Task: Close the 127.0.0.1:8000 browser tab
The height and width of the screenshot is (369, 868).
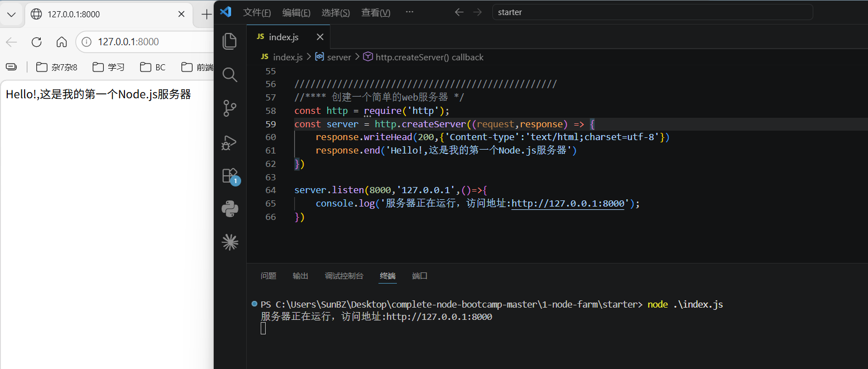Action: click(x=181, y=14)
